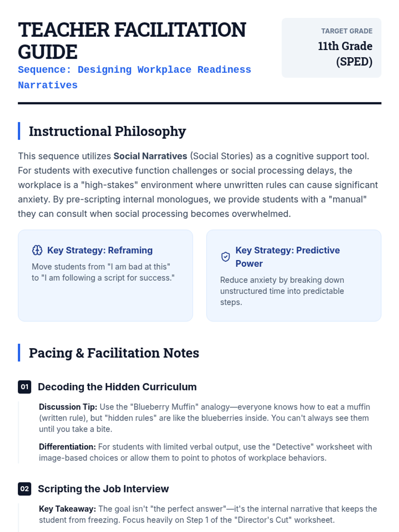This screenshot has width=399, height=532.
Task: Click the Differentiation label
Action: coord(67,447)
